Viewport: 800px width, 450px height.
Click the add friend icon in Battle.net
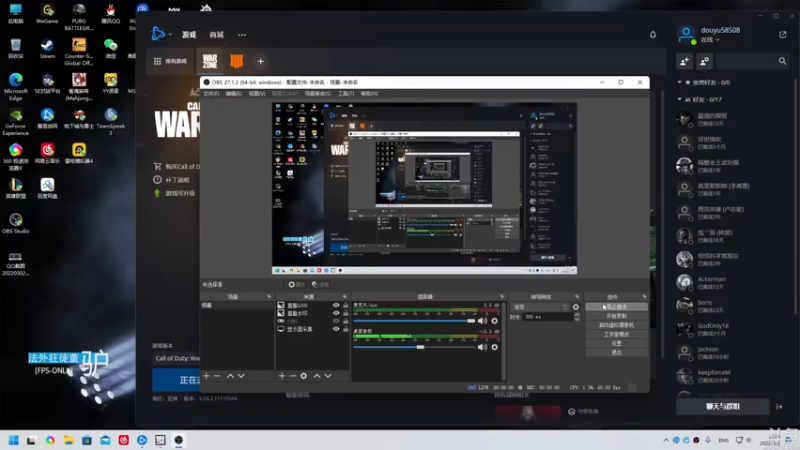(684, 61)
